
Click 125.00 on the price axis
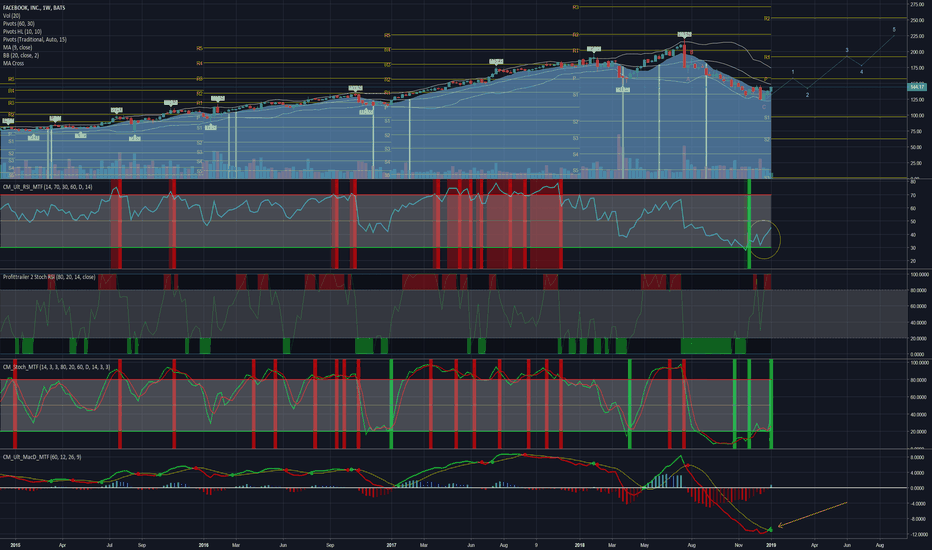pyautogui.click(x=917, y=100)
